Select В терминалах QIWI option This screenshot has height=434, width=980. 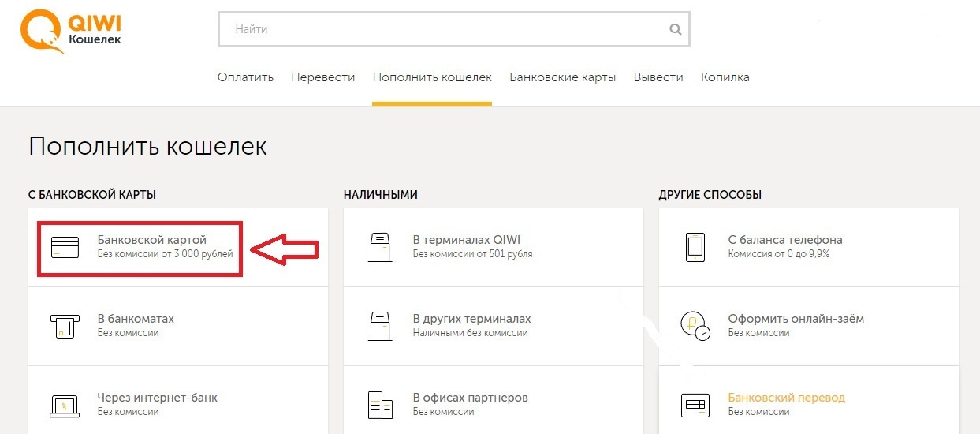click(494, 247)
